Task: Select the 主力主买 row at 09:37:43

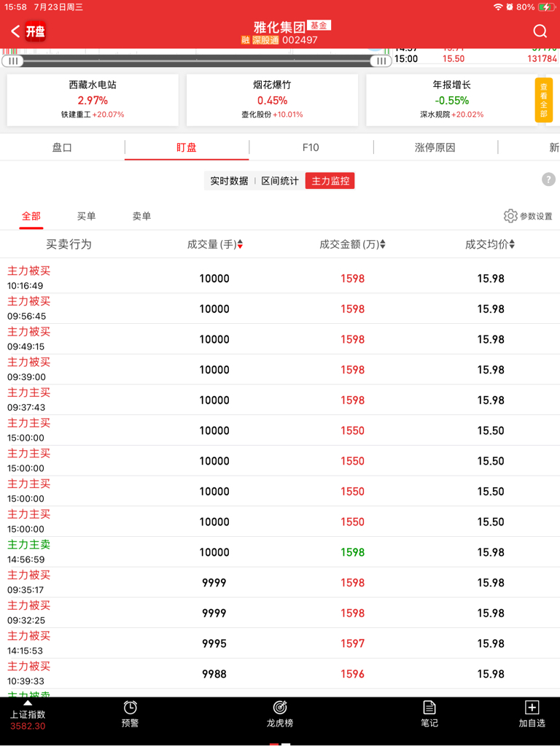Action: click(280, 400)
